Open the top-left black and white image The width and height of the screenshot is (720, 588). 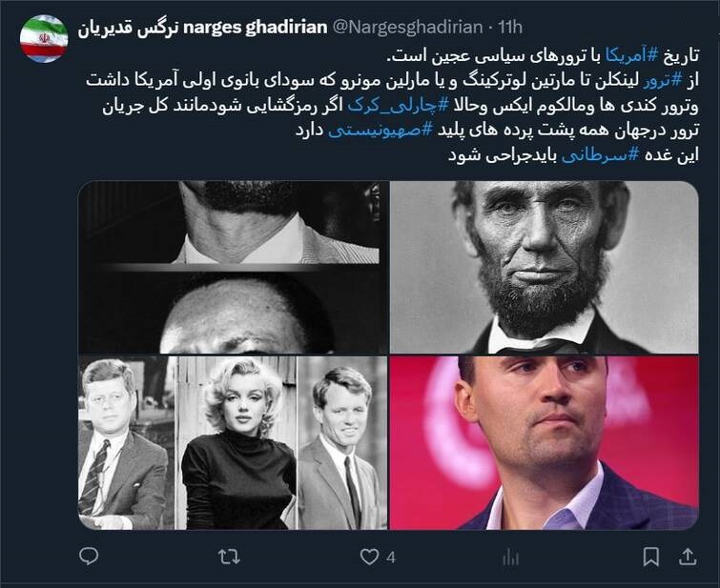point(233,267)
